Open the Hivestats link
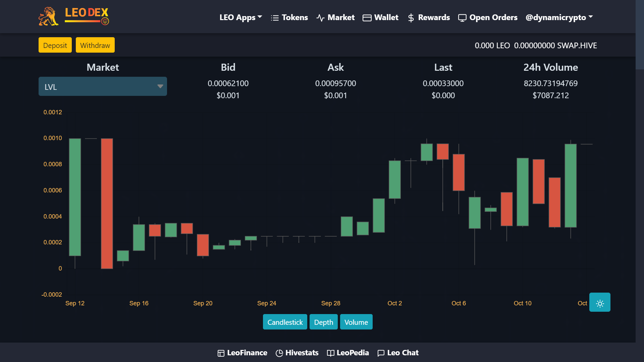 302,353
